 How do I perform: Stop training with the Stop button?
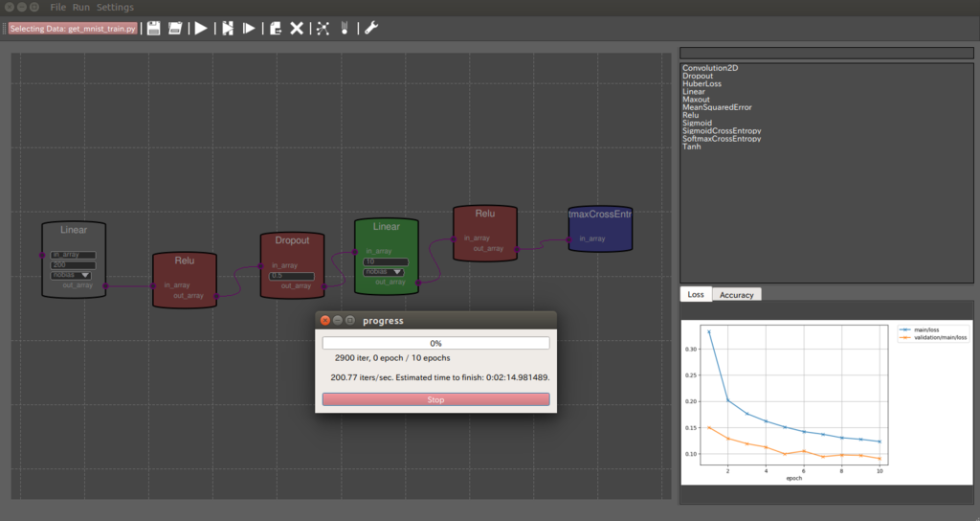click(x=435, y=399)
